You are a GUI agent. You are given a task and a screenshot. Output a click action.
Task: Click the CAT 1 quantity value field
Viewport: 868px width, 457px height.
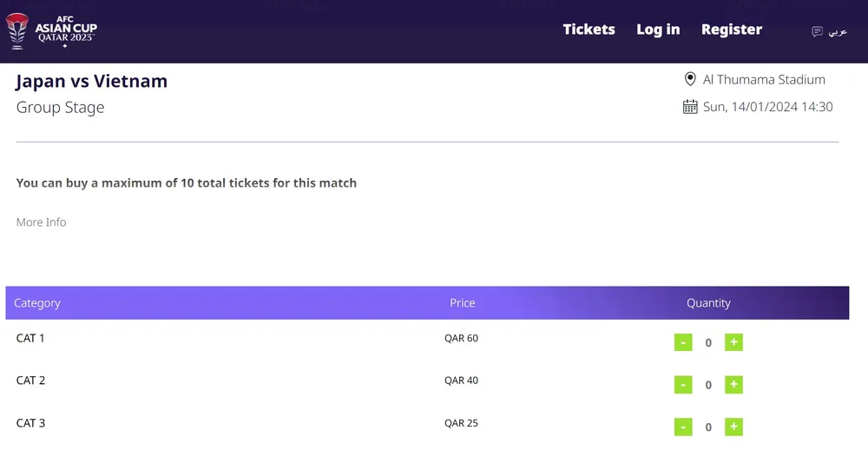708,342
